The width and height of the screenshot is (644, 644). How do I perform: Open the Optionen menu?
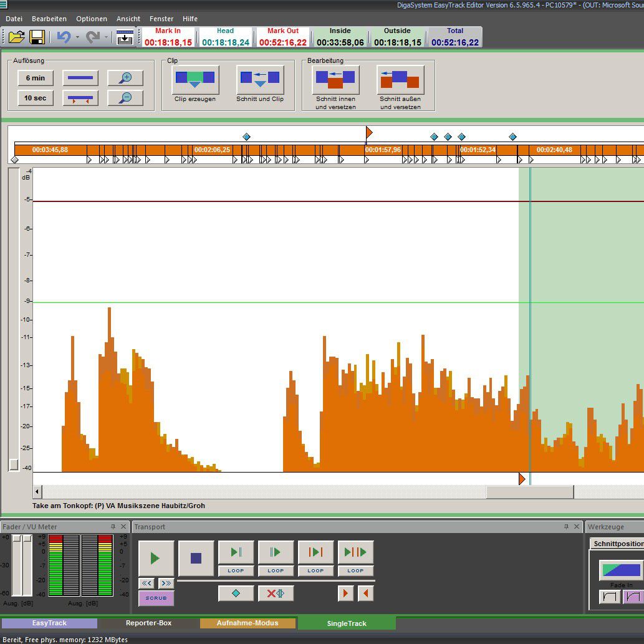tap(92, 19)
